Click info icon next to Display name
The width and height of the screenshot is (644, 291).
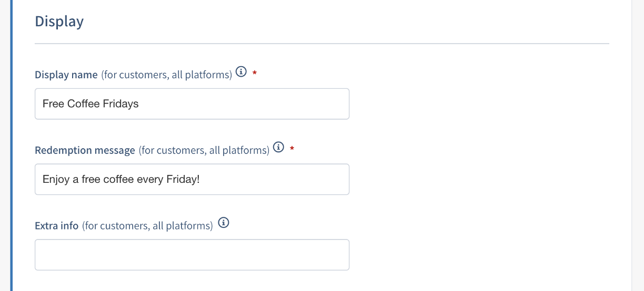[x=241, y=72]
